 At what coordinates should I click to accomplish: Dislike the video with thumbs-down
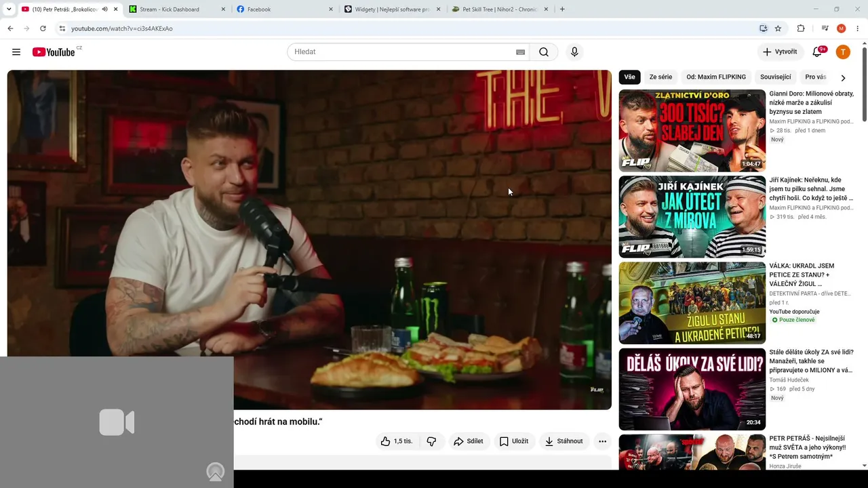pyautogui.click(x=431, y=441)
